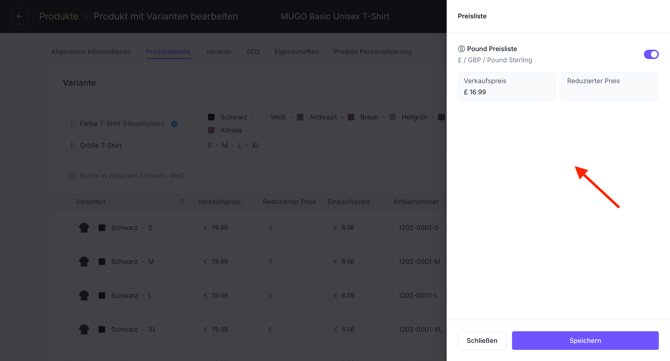Click the currency icon beside Pound Preisliste
The width and height of the screenshot is (670, 361).
point(461,49)
